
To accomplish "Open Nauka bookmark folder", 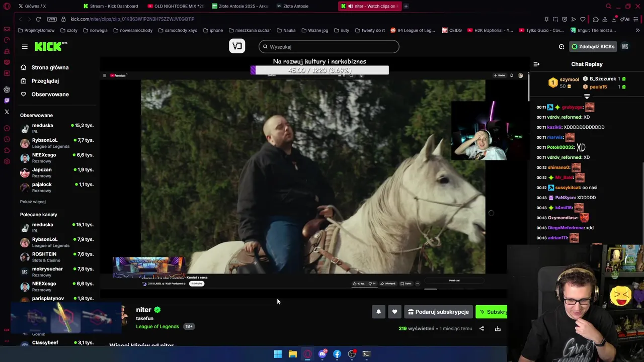I will (286, 30).
